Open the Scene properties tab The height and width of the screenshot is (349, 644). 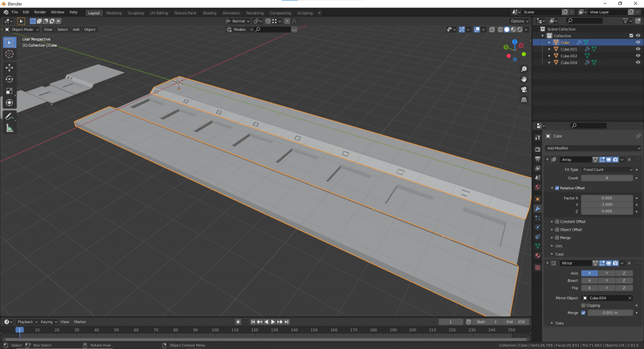click(538, 178)
